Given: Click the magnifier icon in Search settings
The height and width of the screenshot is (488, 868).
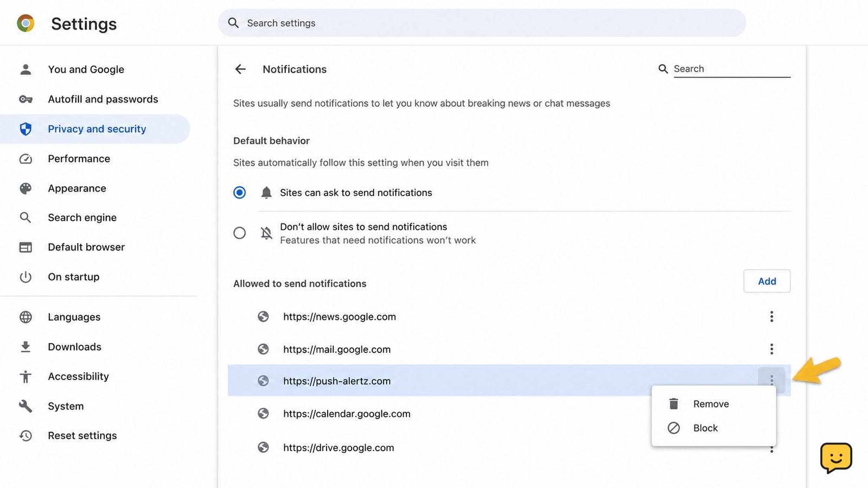Looking at the screenshot, I should (233, 23).
